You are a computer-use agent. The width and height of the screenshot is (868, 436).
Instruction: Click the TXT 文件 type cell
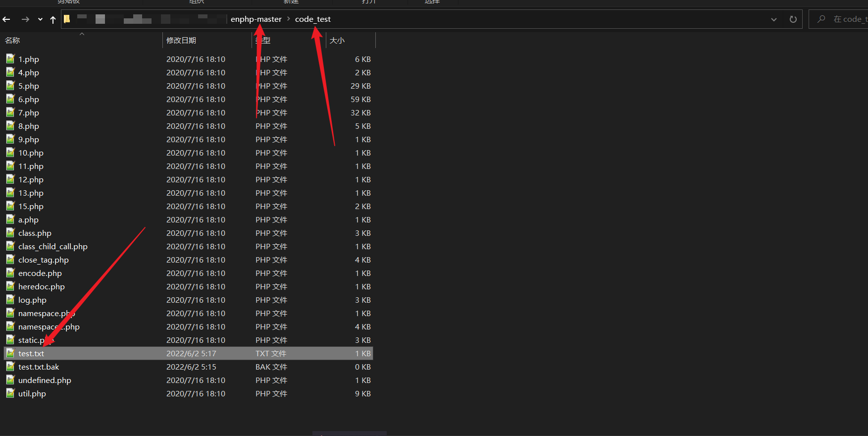tap(271, 354)
